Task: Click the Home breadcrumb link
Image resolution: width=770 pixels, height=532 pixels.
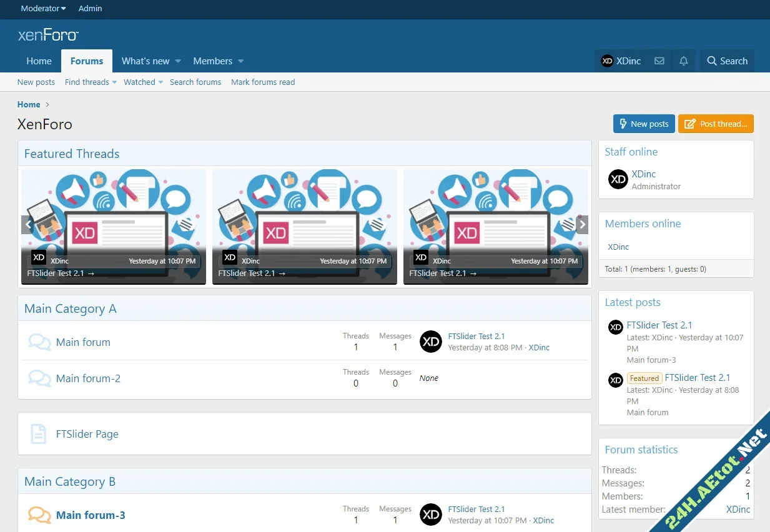Action: (x=29, y=104)
